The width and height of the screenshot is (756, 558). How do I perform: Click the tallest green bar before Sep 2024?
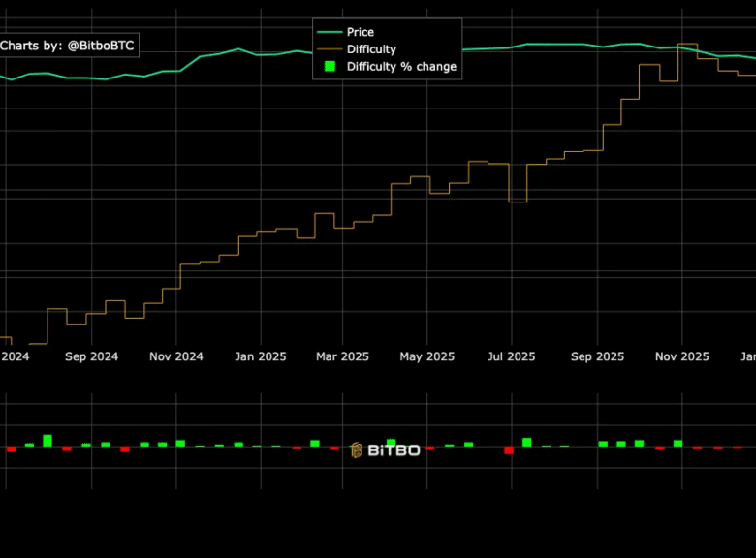[x=47, y=441]
